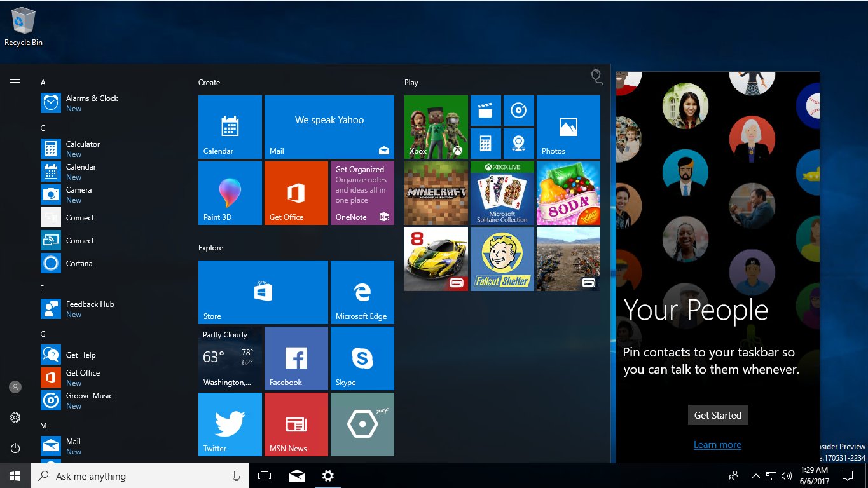Open the Facebook tile
This screenshot has height=488, width=868.
coord(296,358)
